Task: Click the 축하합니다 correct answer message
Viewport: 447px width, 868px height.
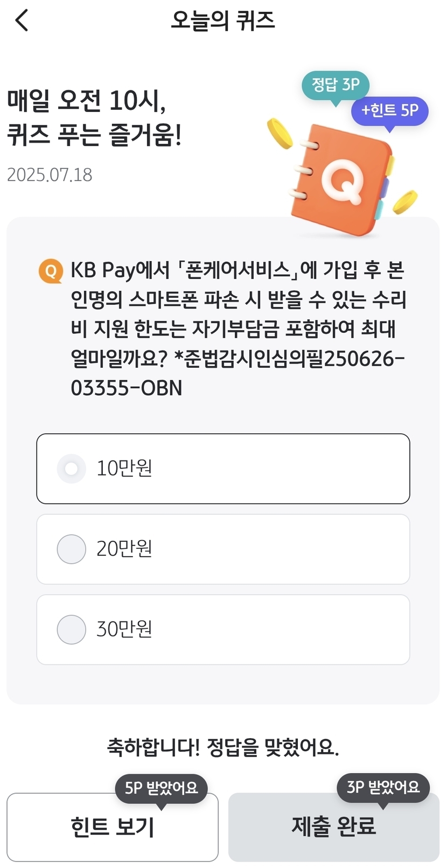Action: (223, 747)
